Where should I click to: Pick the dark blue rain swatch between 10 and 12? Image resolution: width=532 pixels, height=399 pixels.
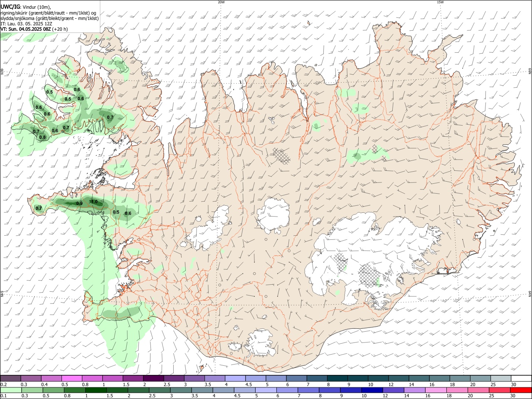[372, 390]
